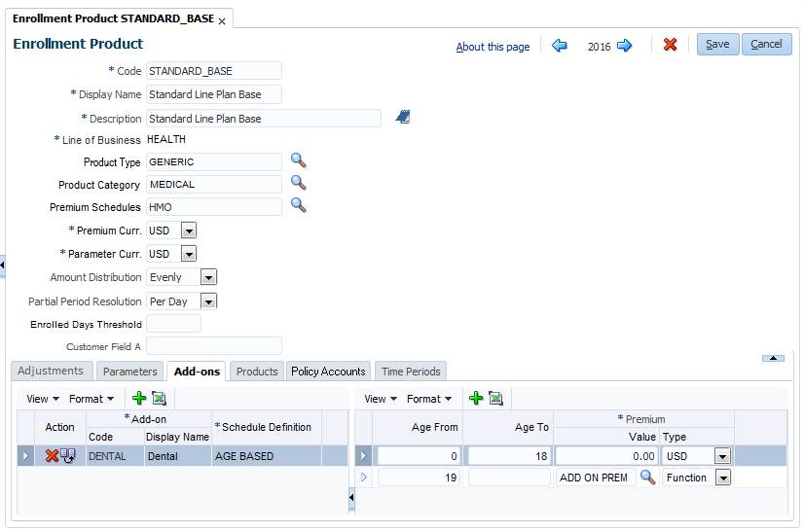Expand the age 0 to 18 premium row
The height and width of the screenshot is (532, 804).
coord(363,455)
